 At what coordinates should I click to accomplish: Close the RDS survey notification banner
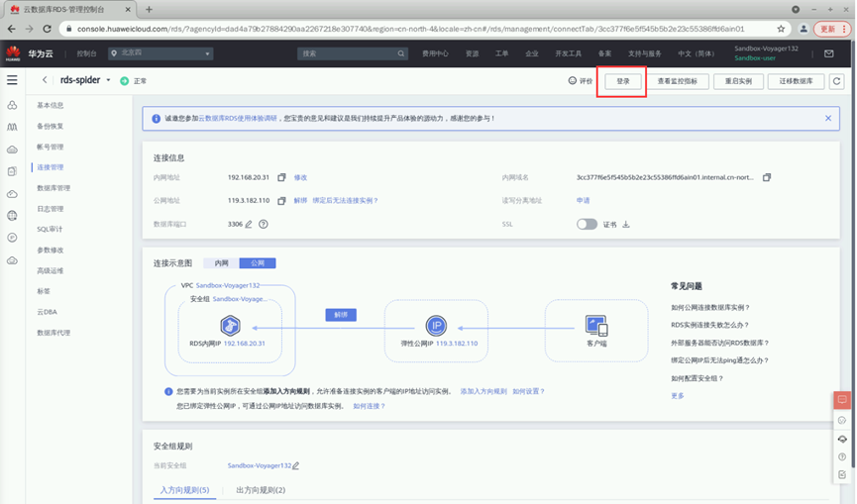click(x=828, y=118)
